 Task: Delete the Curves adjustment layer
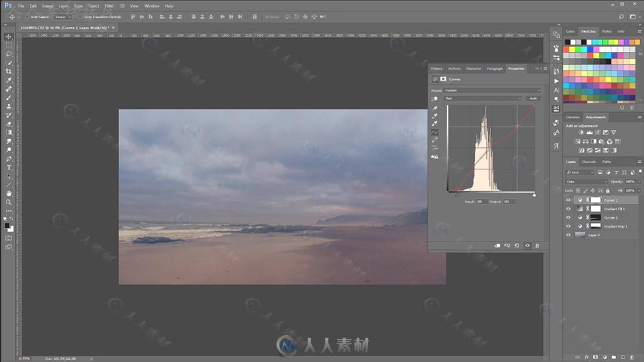[x=537, y=245]
